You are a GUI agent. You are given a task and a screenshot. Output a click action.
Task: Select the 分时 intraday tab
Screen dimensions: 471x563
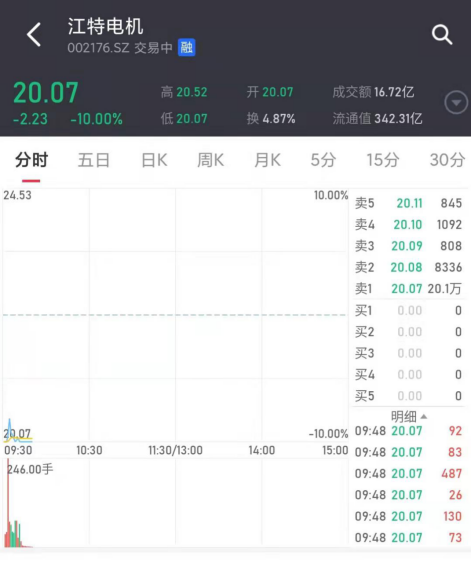31,160
